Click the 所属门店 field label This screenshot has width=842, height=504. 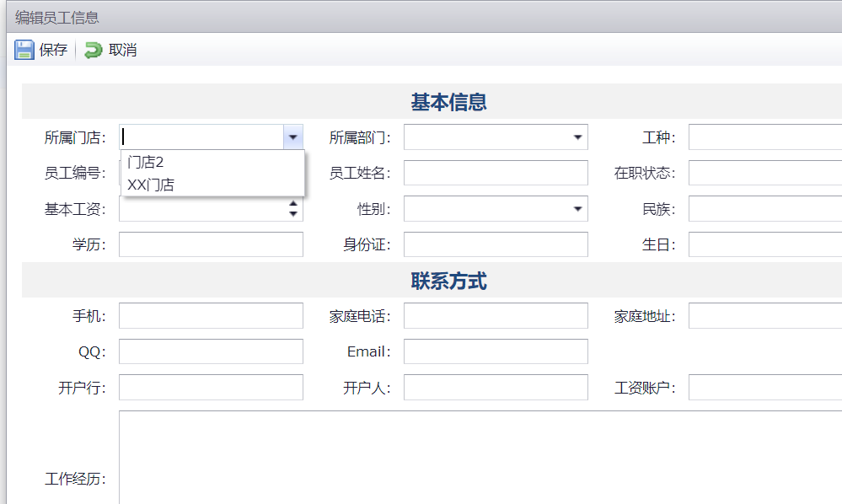point(75,138)
